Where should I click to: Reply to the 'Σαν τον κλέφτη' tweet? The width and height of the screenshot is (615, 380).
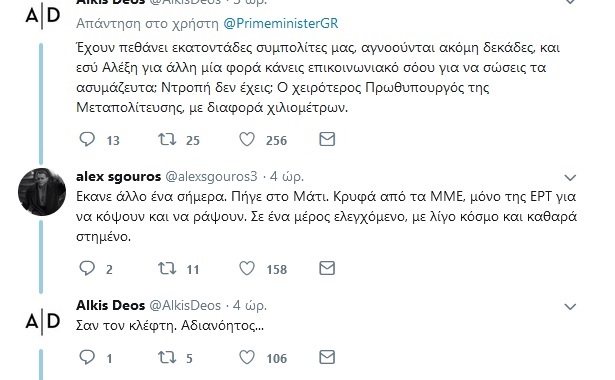tap(87, 357)
